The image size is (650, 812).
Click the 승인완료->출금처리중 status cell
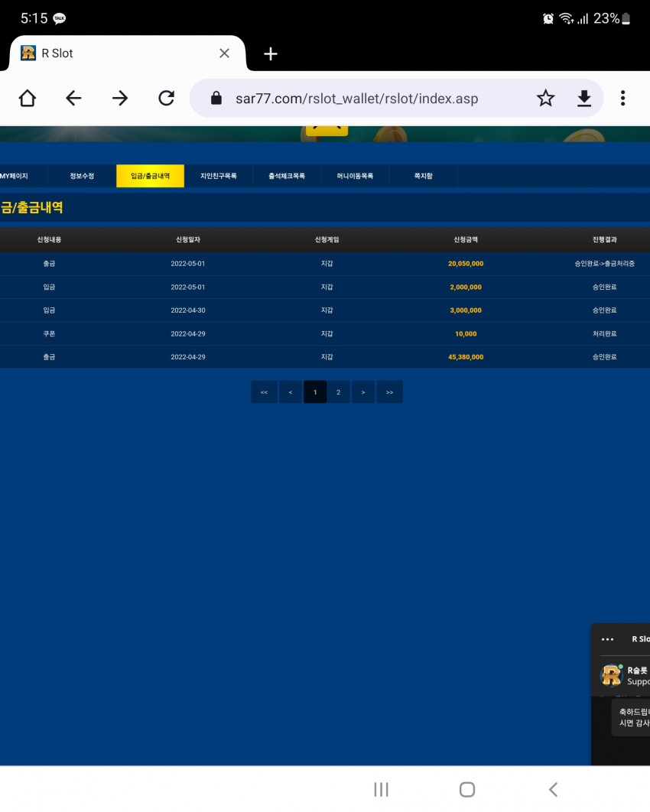[604, 264]
